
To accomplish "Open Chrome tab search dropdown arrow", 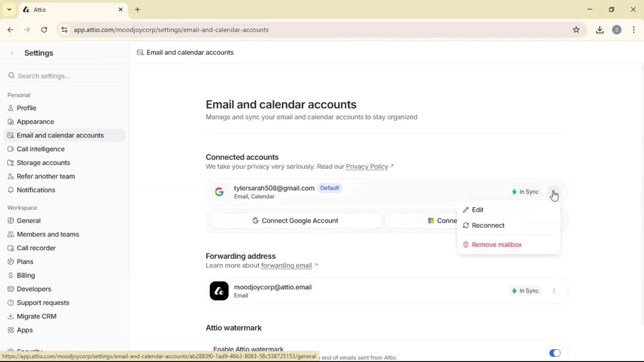I will [x=9, y=9].
